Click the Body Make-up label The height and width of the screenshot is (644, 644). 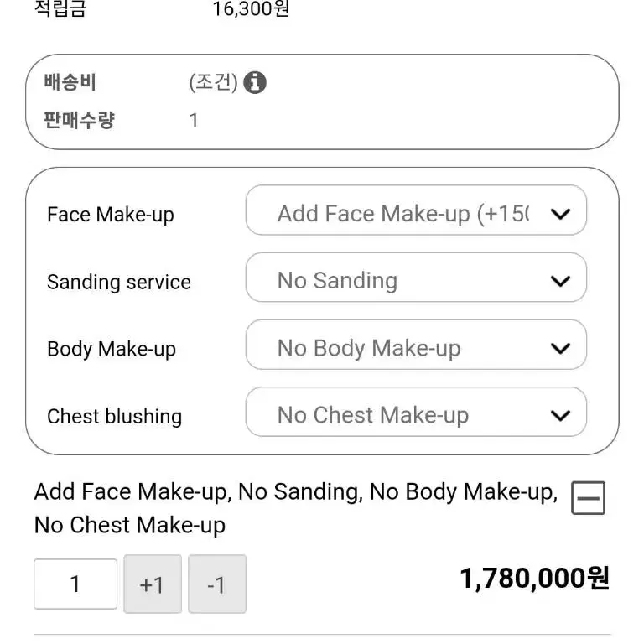click(112, 349)
